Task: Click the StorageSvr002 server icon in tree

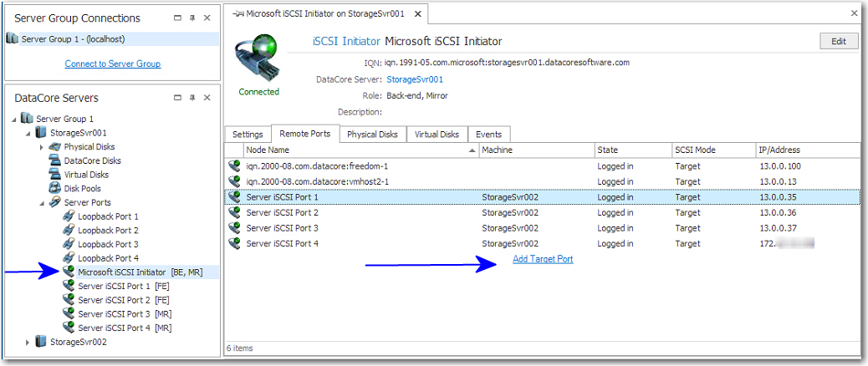Action: click(41, 342)
